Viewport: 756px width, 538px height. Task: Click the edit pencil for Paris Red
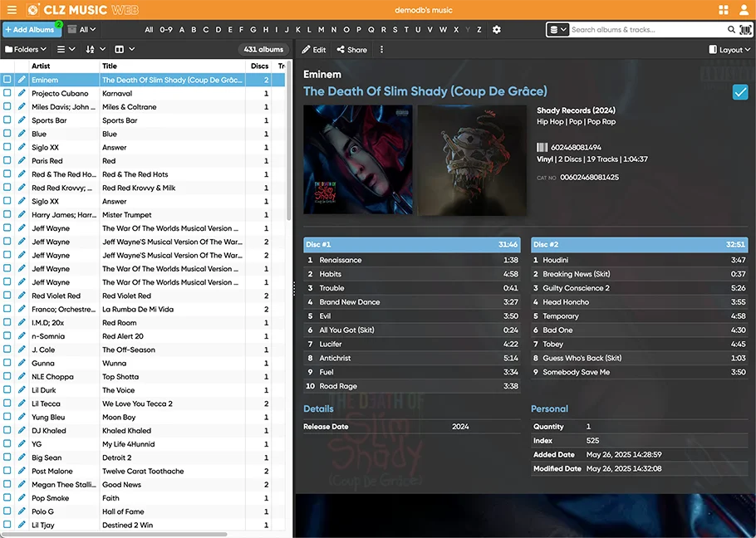[22, 160]
